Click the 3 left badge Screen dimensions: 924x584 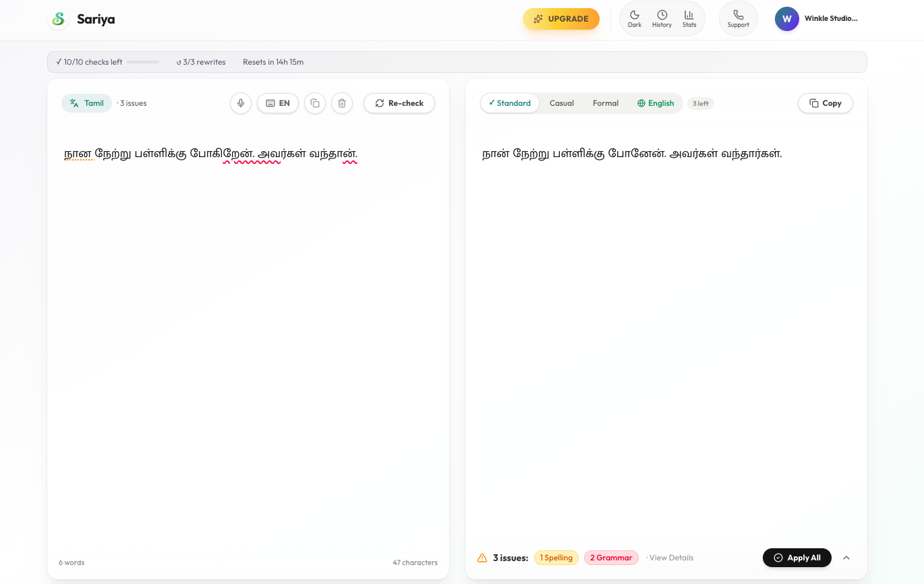(x=701, y=103)
